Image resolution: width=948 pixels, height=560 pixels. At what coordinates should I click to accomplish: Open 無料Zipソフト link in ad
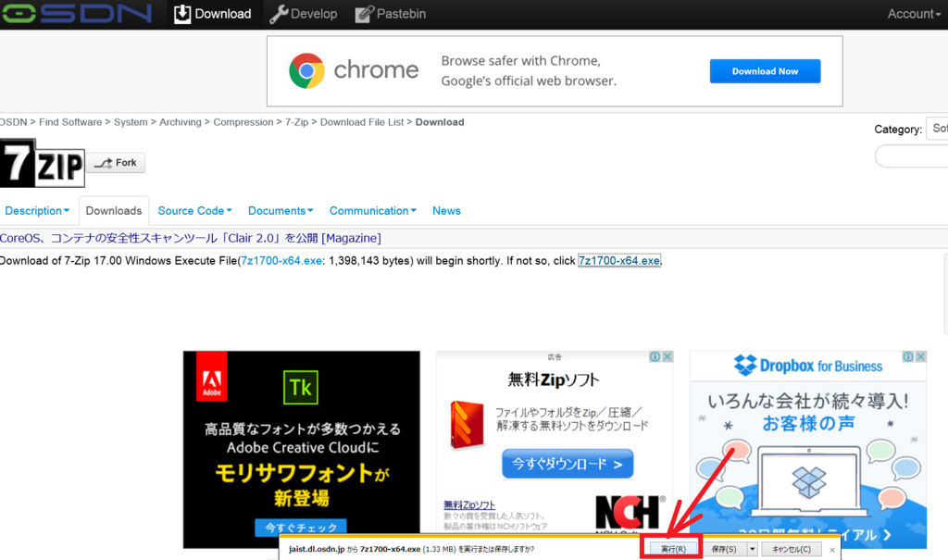coord(469,505)
